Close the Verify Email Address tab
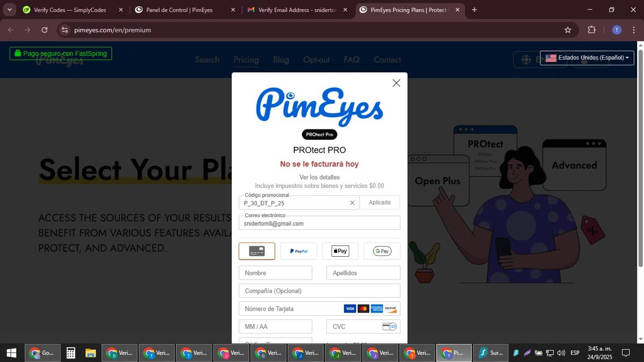The image size is (644, 362). pyautogui.click(x=345, y=10)
